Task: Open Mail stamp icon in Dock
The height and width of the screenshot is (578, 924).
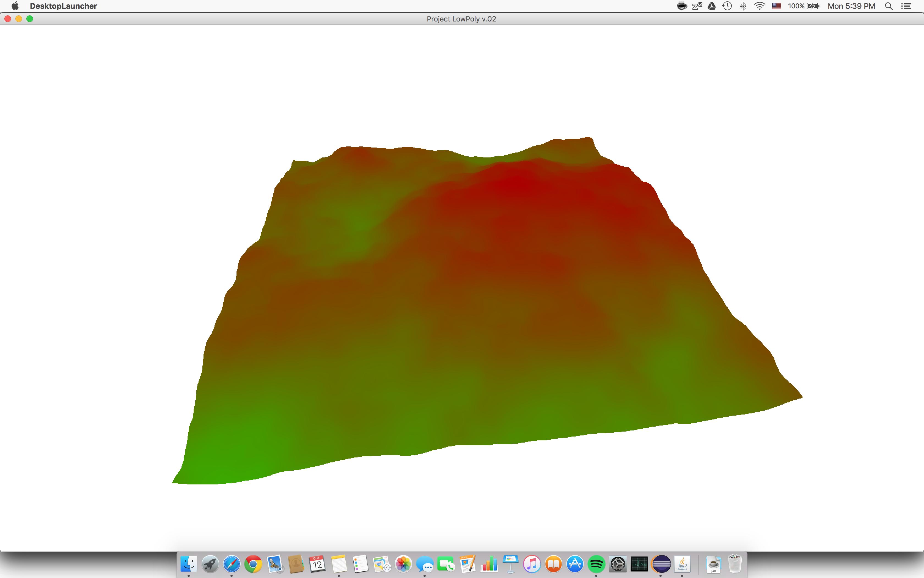Action: click(x=274, y=564)
